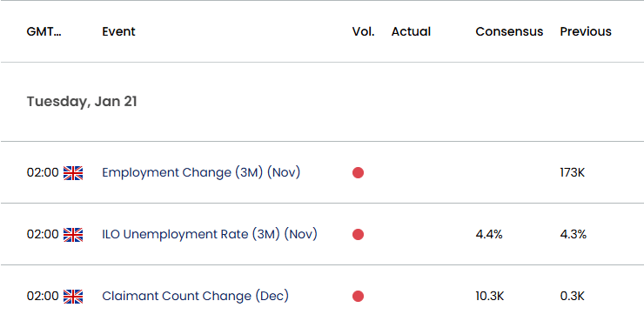Click the GMT time column header
This screenshot has height=321, width=644.
click(x=44, y=31)
